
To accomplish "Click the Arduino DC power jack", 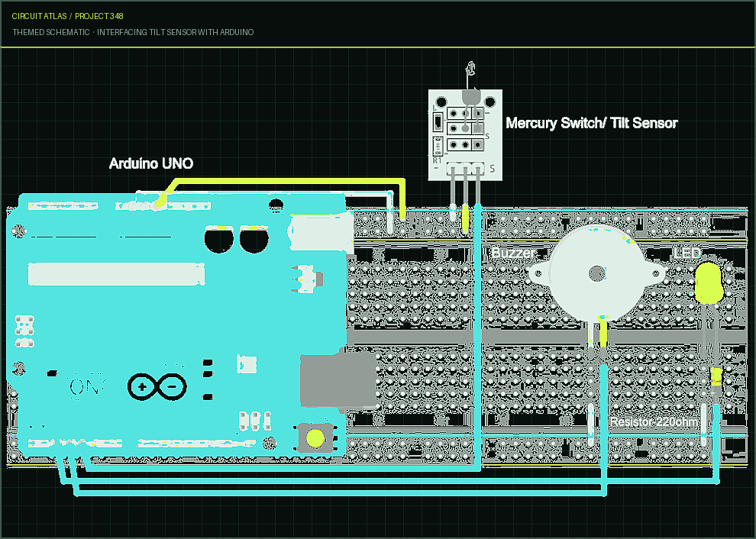I will coord(321,232).
